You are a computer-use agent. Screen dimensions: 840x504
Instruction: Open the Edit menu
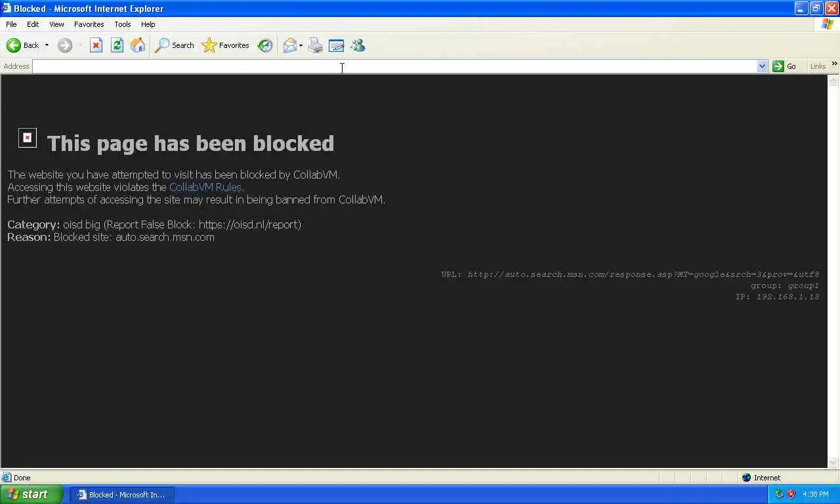pyautogui.click(x=33, y=24)
